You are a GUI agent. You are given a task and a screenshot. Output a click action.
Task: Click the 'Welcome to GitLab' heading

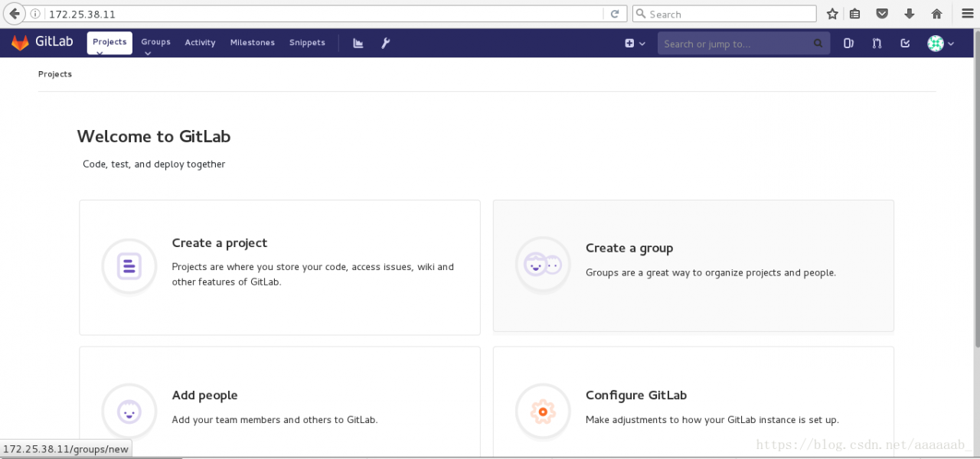click(x=154, y=136)
